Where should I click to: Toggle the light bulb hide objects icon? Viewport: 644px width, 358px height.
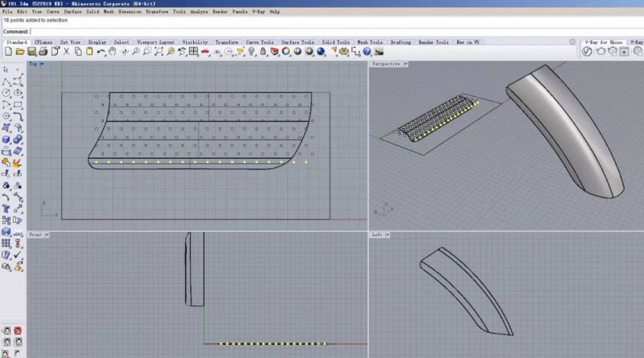pos(250,52)
